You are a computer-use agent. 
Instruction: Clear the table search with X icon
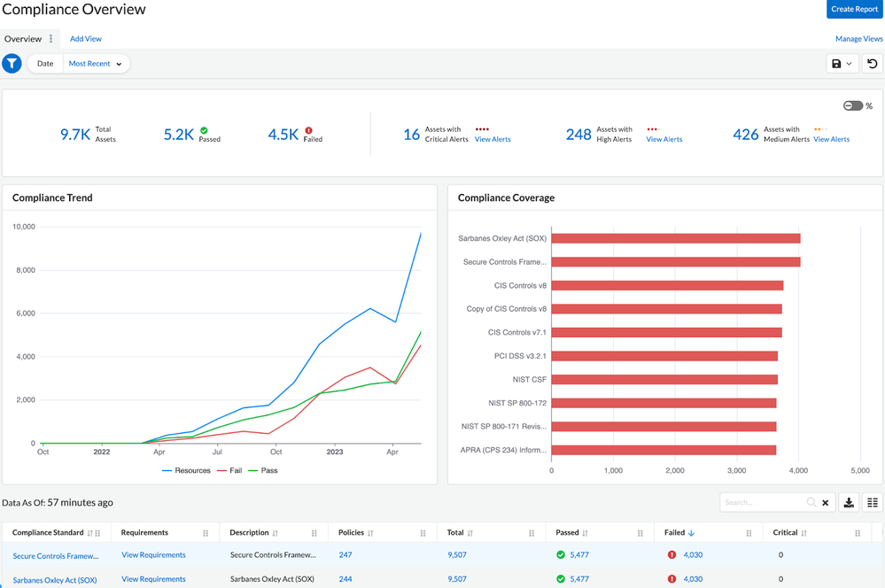[826, 503]
